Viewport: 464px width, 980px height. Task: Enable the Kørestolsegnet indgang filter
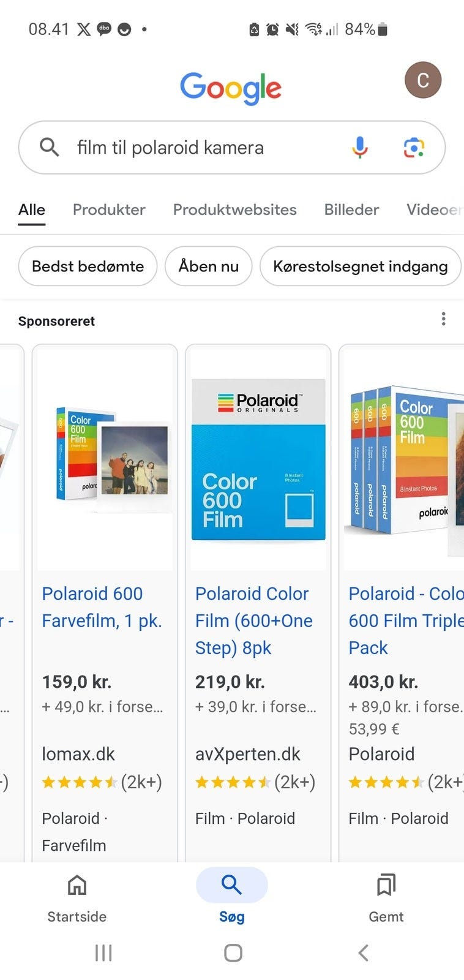[360, 266]
